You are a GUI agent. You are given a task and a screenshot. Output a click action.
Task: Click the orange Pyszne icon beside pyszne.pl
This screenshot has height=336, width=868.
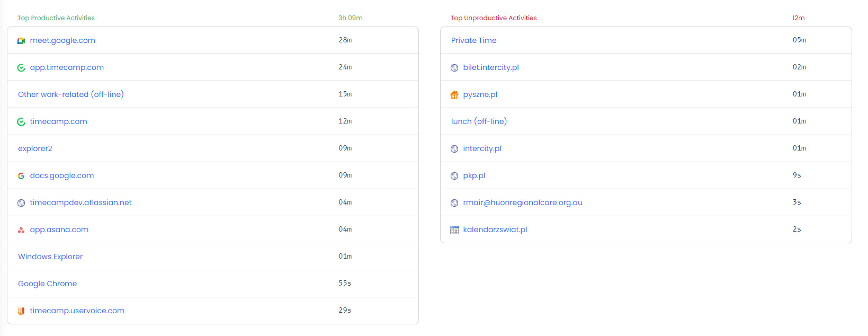pos(454,95)
